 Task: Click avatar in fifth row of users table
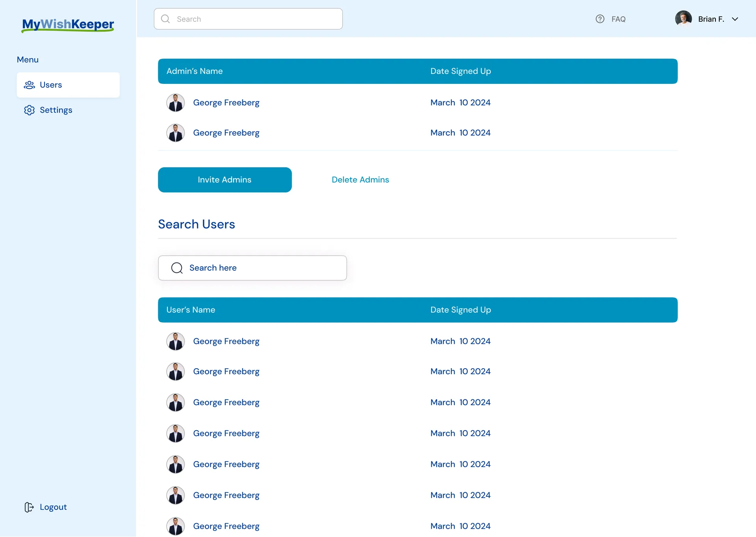(x=176, y=465)
